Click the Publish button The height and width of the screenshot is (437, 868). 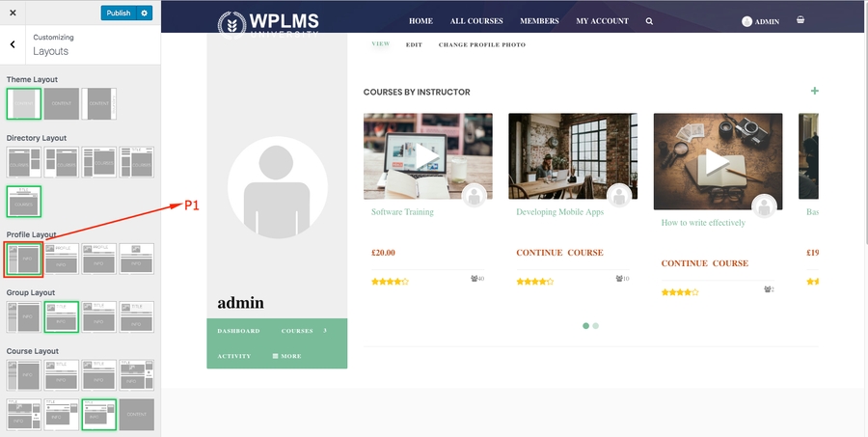click(119, 13)
